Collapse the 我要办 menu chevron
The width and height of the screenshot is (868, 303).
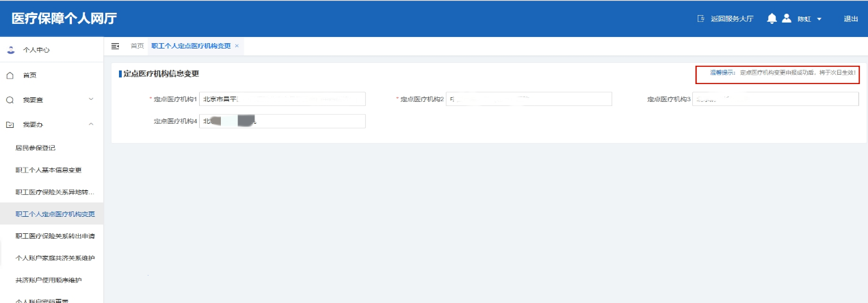tap(91, 124)
